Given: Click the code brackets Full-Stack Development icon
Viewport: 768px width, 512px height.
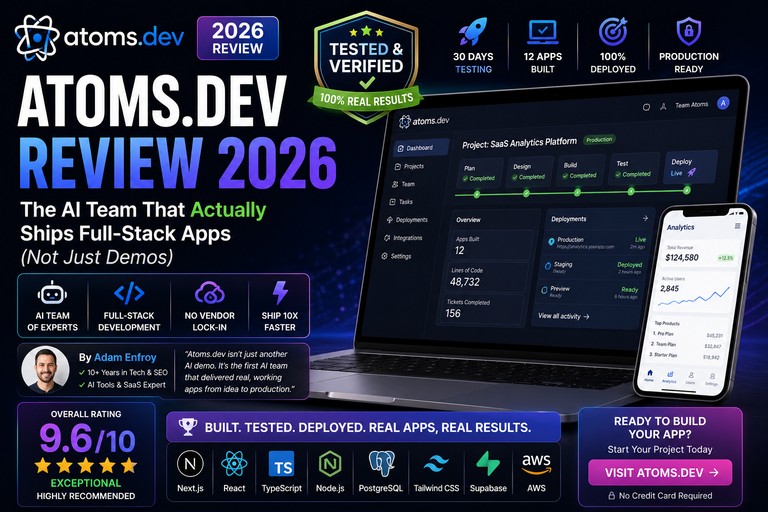Looking at the screenshot, I should coord(129,293).
